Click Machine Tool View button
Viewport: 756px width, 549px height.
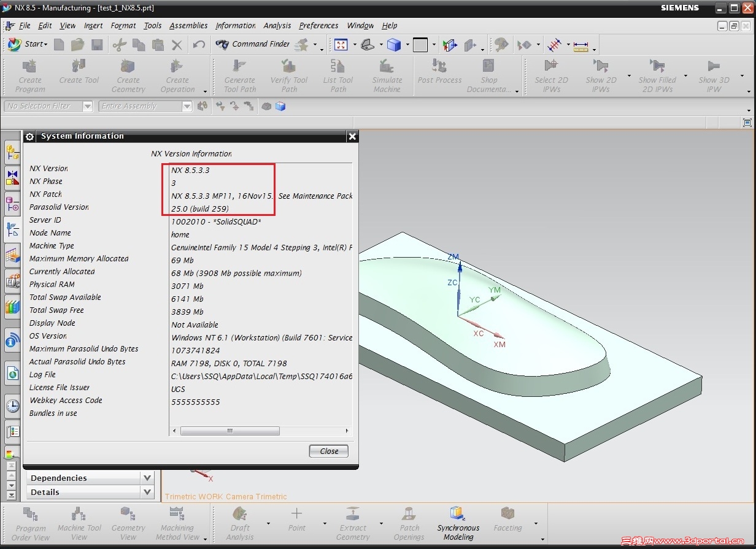(x=79, y=524)
